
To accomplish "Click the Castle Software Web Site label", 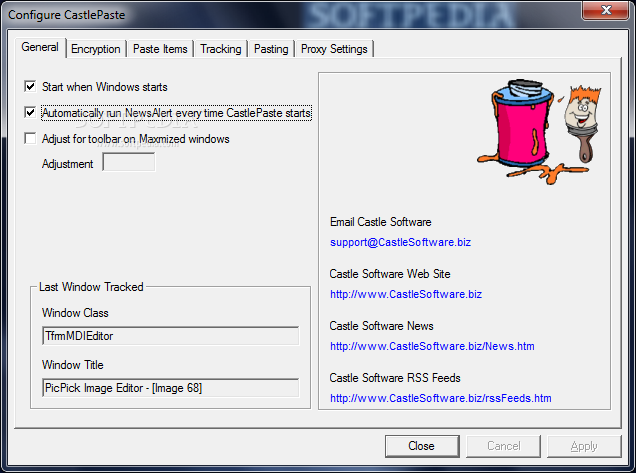I will (390, 274).
